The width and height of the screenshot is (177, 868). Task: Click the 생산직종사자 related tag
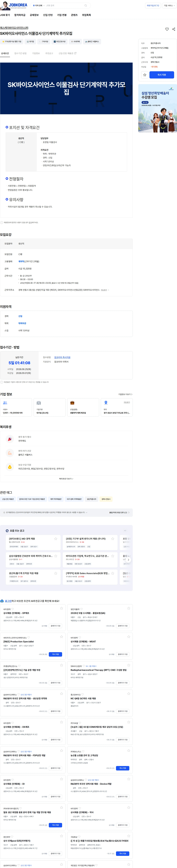(x=91, y=499)
